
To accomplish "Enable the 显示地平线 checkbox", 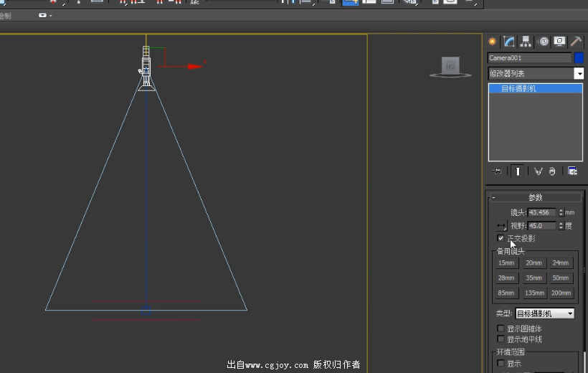I will [501, 339].
